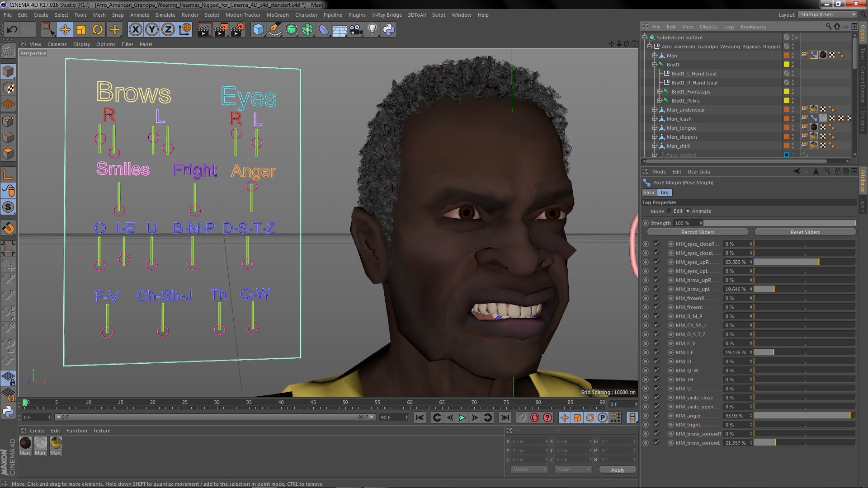The width and height of the screenshot is (868, 488).
Task: Toggle checkbox for MM_eyes_closeR morph
Action: click(x=656, y=243)
